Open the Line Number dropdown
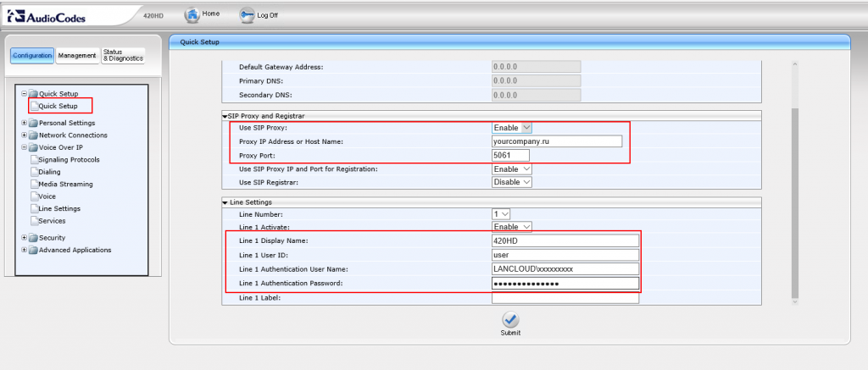Viewport: 868px width, 370px height. tap(502, 214)
